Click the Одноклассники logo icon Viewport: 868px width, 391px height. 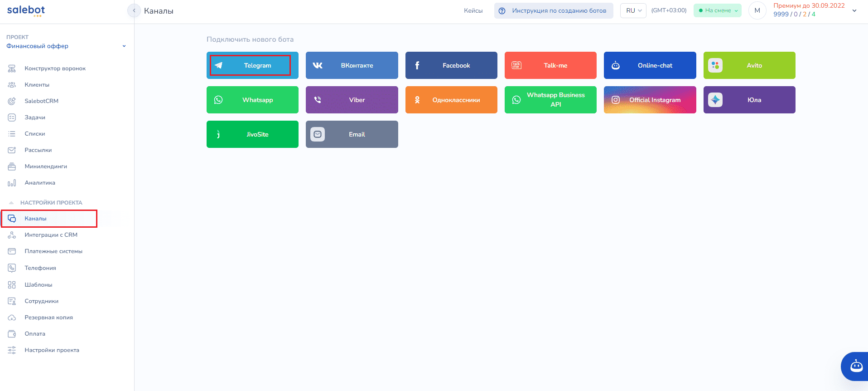pyautogui.click(x=417, y=100)
